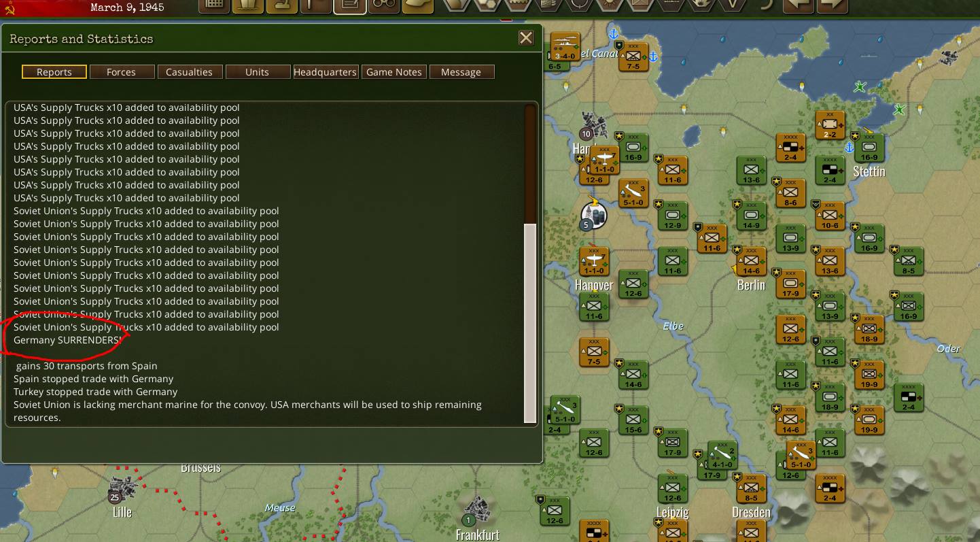This screenshot has width=980, height=542.
Task: Select the 1-1-0 air unit above Hanover
Action: click(x=593, y=262)
